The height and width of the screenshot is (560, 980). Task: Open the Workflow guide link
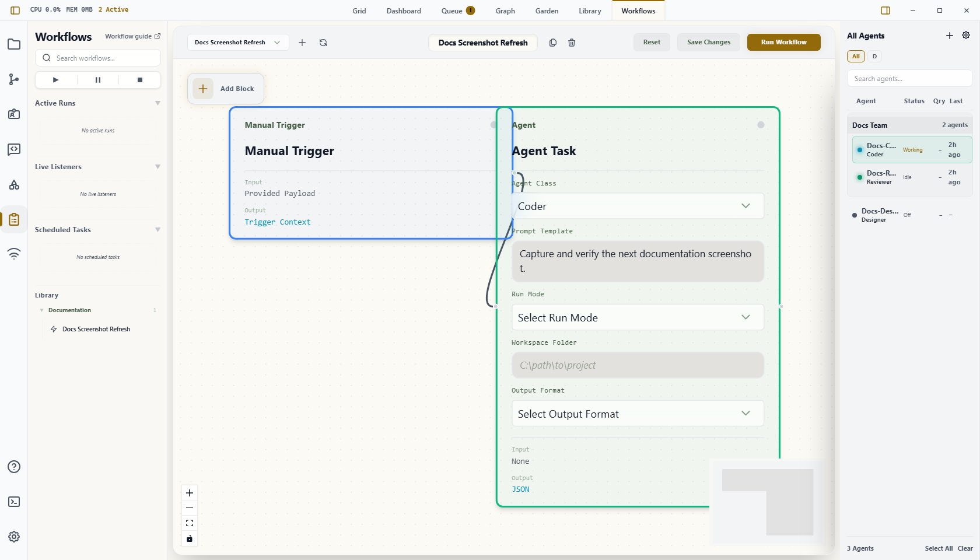coord(132,36)
